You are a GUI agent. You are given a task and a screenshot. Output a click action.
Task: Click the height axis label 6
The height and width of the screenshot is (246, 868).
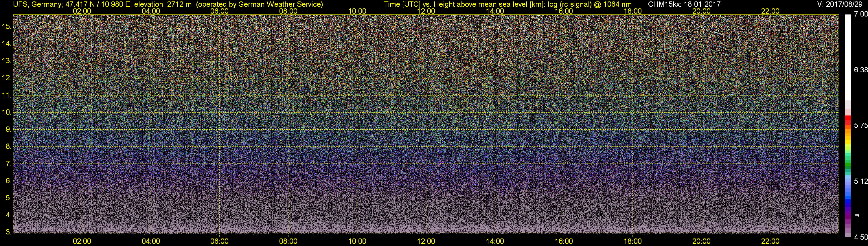[8, 181]
